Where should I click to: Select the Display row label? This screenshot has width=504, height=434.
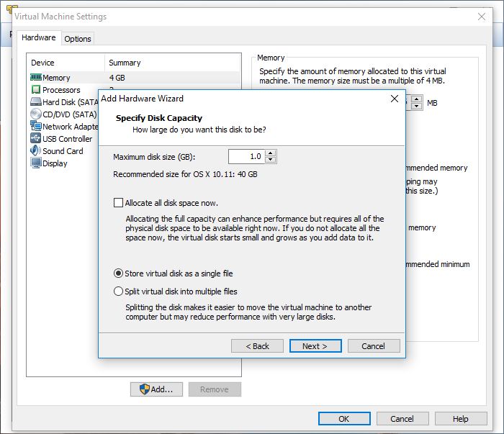(55, 163)
